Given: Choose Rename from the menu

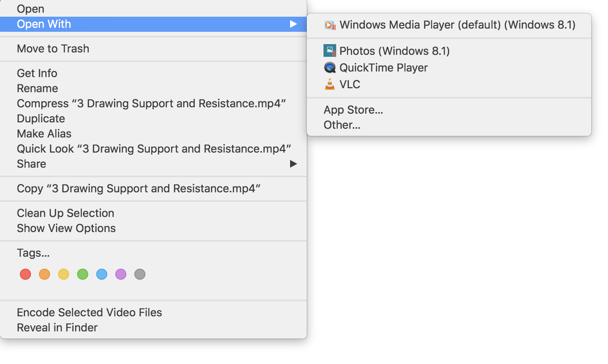Looking at the screenshot, I should point(153,88).
